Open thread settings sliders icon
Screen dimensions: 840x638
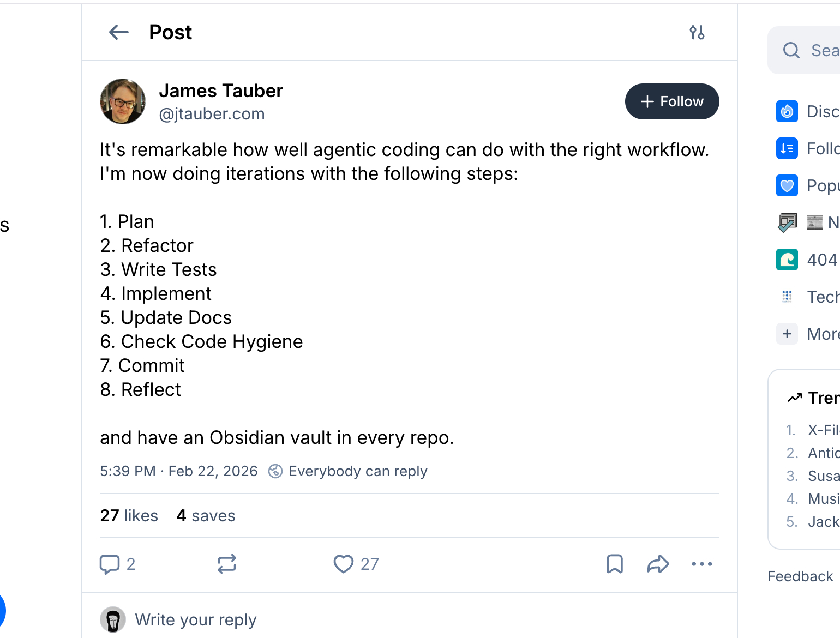[697, 33]
